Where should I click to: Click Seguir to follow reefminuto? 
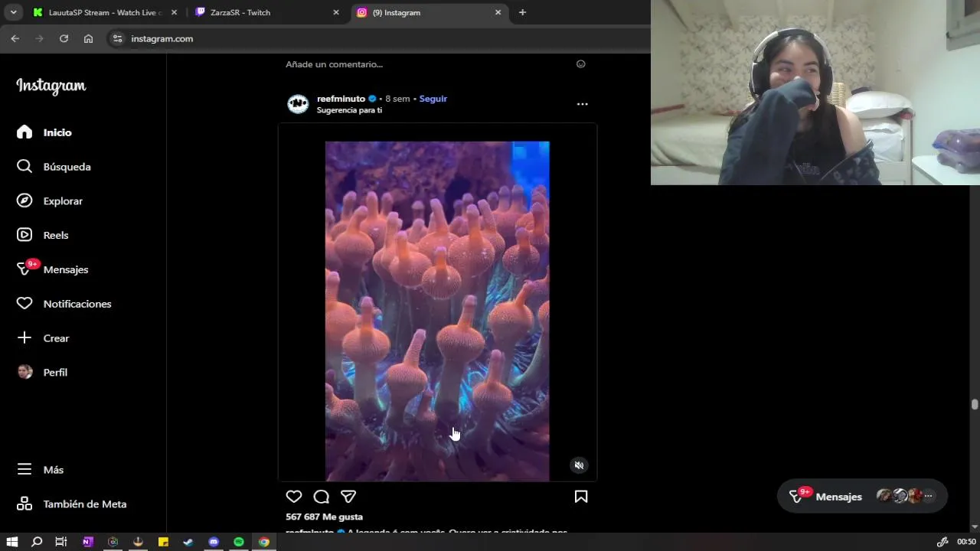433,99
